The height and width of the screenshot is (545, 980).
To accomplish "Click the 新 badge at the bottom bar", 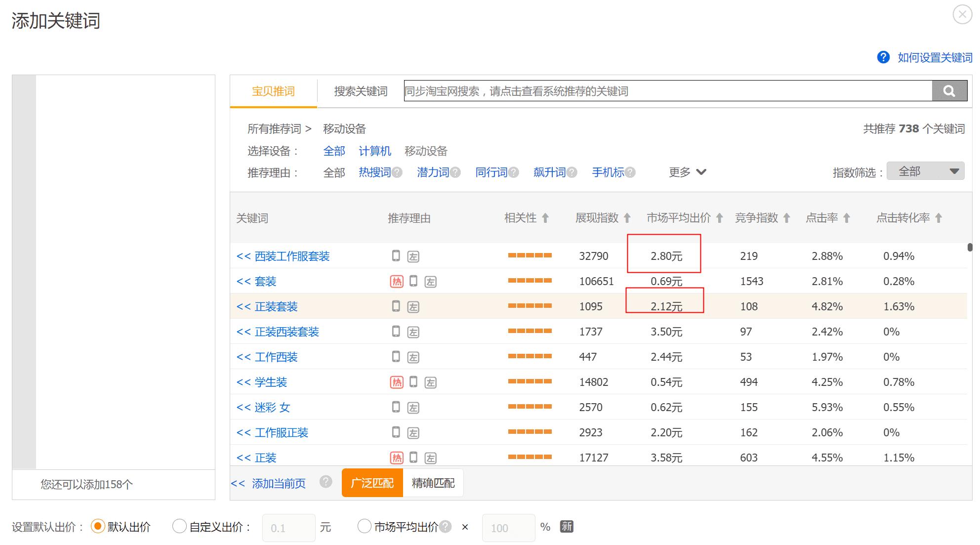I will [x=567, y=527].
